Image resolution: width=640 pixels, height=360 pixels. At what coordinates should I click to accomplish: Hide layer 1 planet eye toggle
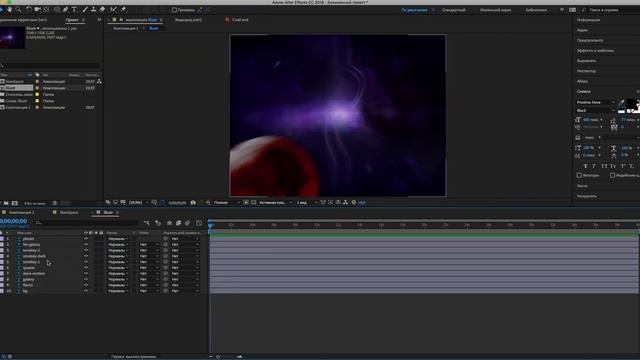point(86,239)
